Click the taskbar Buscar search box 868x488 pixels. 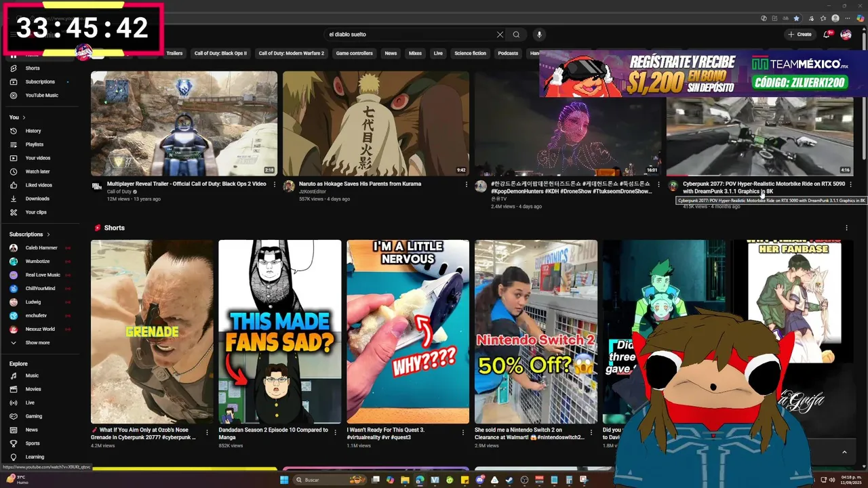click(330, 480)
